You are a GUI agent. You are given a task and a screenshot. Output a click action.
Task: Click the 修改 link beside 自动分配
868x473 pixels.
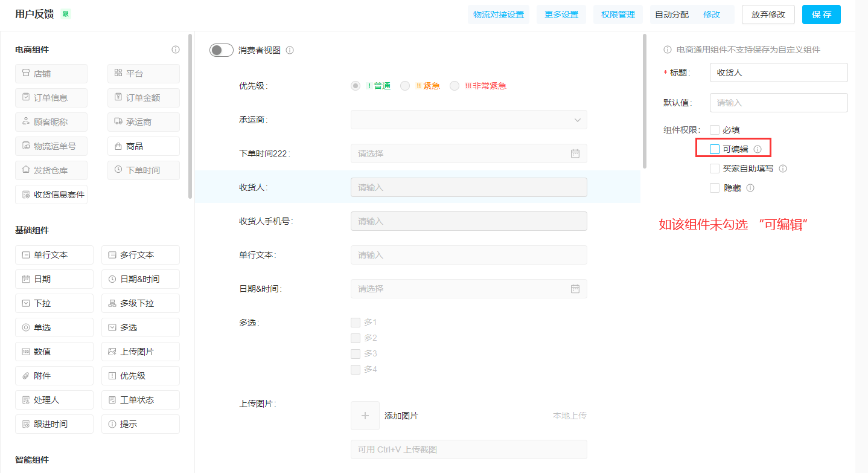(x=712, y=14)
